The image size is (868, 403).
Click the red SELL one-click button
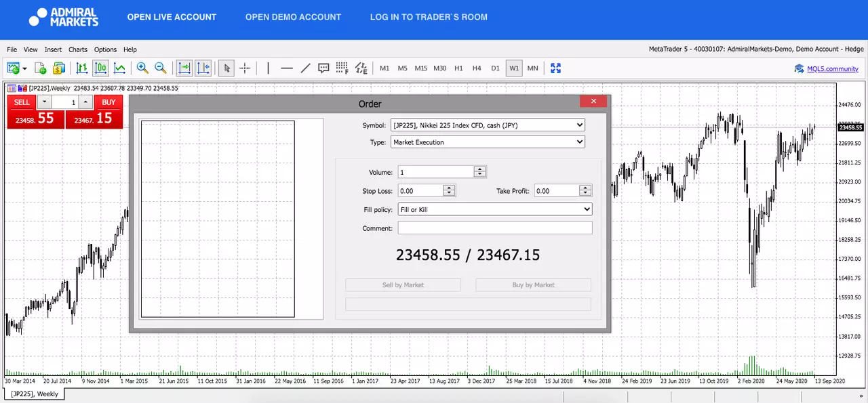[x=22, y=102]
